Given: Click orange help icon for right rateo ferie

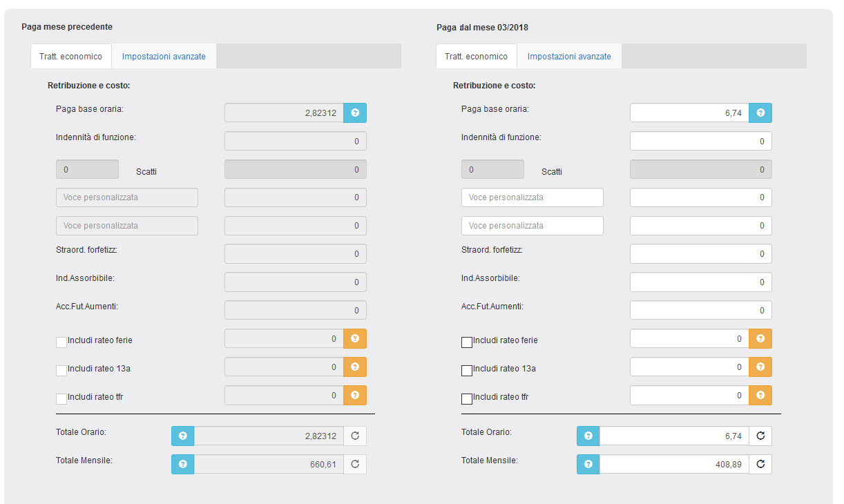Looking at the screenshot, I should tap(760, 339).
